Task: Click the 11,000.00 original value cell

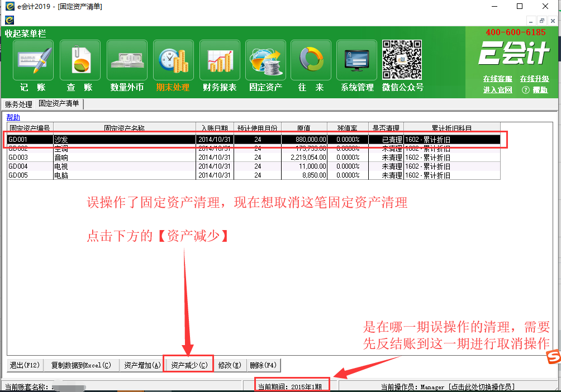Action: (304, 166)
